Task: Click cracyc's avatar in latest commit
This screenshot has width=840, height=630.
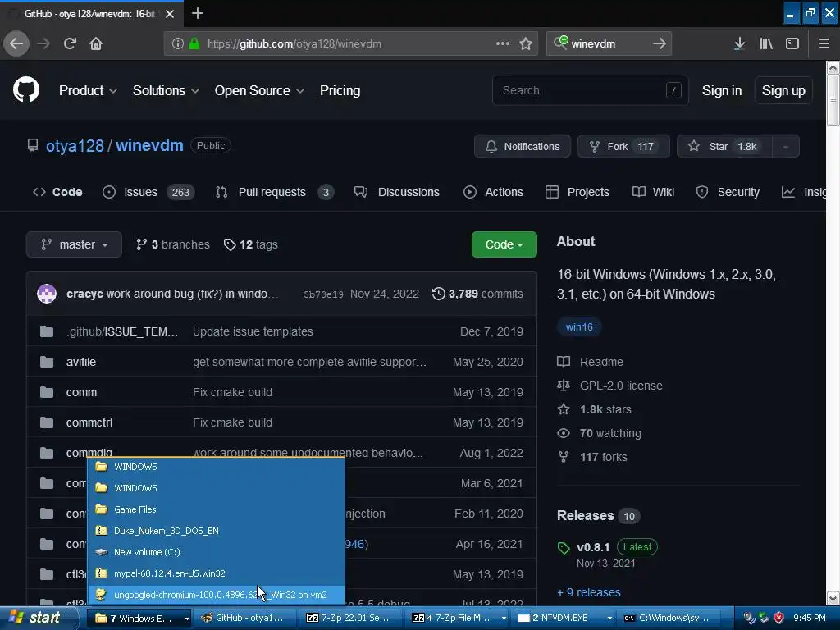Action: click(x=47, y=294)
